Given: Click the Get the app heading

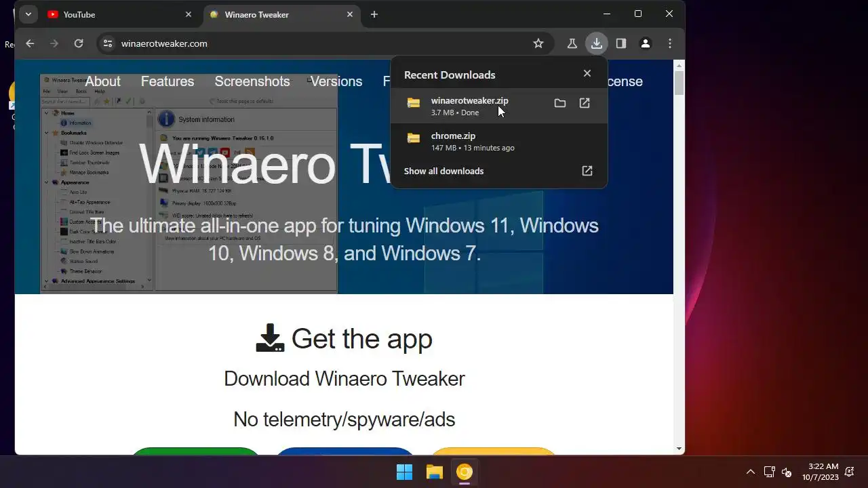Looking at the screenshot, I should [x=361, y=338].
